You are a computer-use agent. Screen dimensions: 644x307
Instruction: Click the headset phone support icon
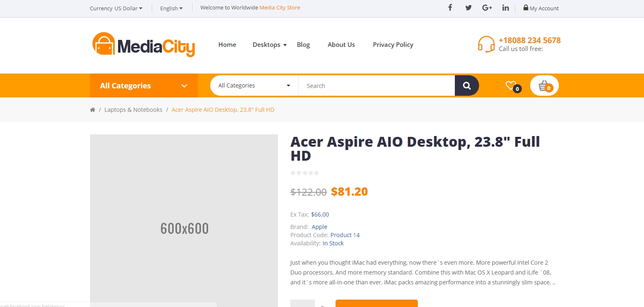486,44
